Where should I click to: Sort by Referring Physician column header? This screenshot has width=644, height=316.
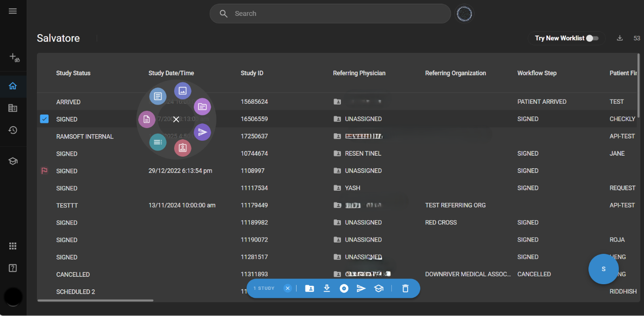tap(359, 73)
